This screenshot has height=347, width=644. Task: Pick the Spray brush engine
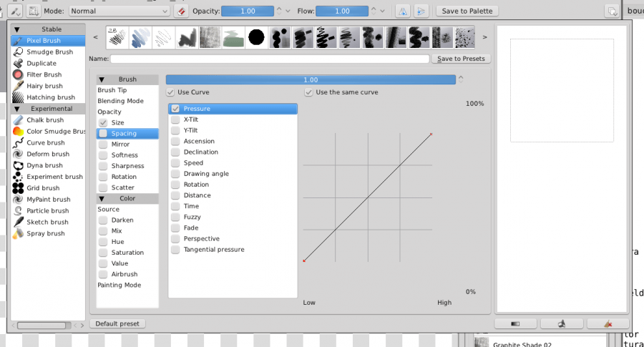(45, 233)
